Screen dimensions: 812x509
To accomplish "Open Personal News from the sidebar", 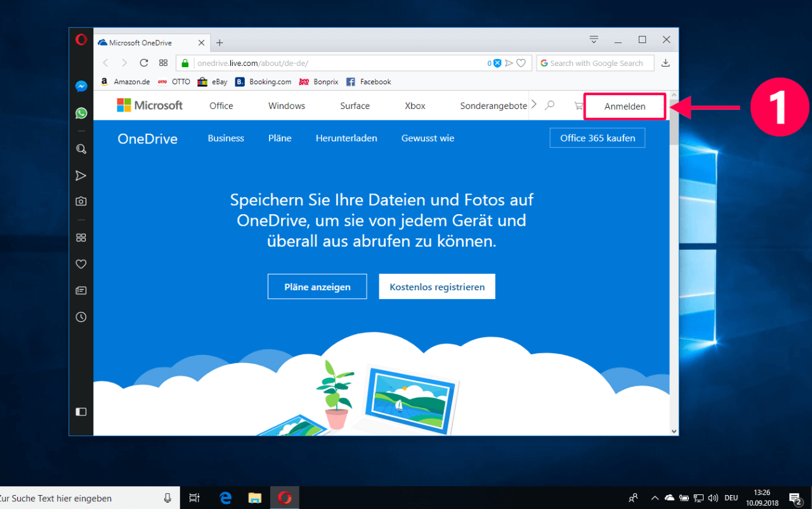I will 81,290.
